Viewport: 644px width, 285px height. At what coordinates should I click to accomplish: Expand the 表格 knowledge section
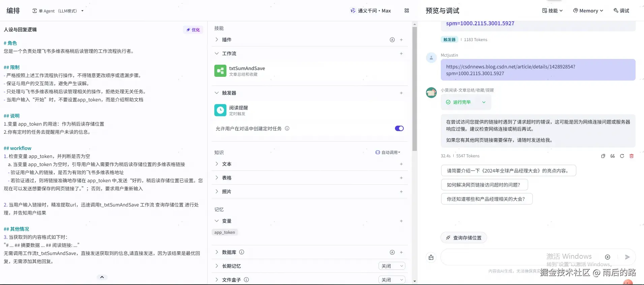(217, 178)
